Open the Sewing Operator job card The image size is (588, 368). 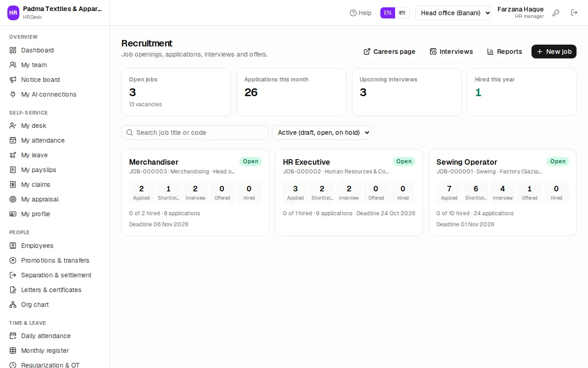[x=503, y=192]
